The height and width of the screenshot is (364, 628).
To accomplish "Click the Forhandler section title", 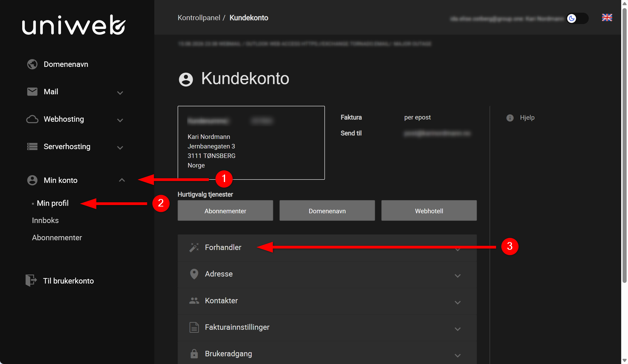I will pos(223,247).
